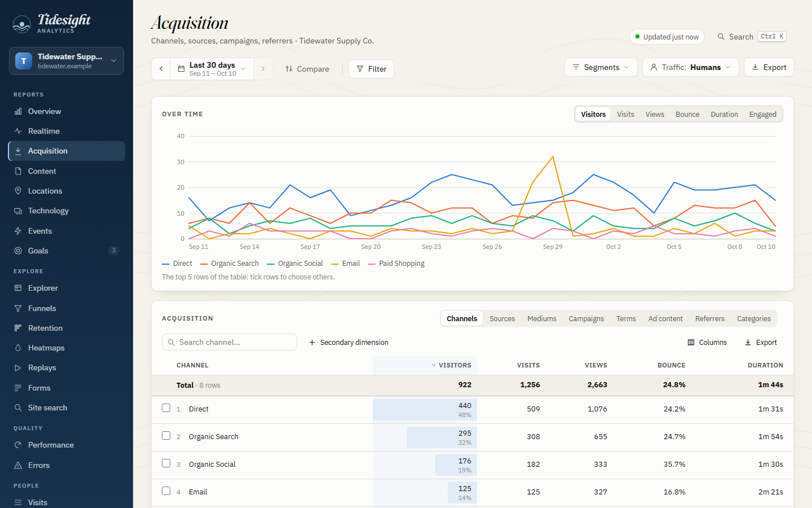Click the Compare button
This screenshot has width=812, height=508.
pos(307,69)
